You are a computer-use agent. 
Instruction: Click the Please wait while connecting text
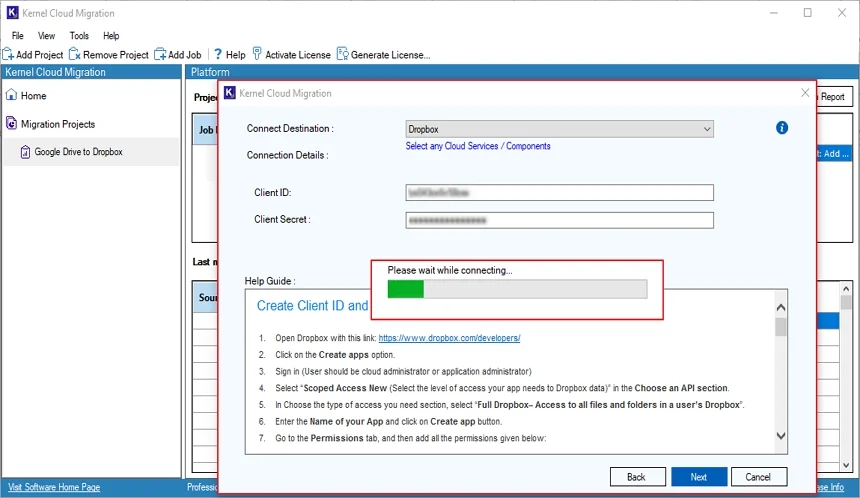[x=450, y=270]
